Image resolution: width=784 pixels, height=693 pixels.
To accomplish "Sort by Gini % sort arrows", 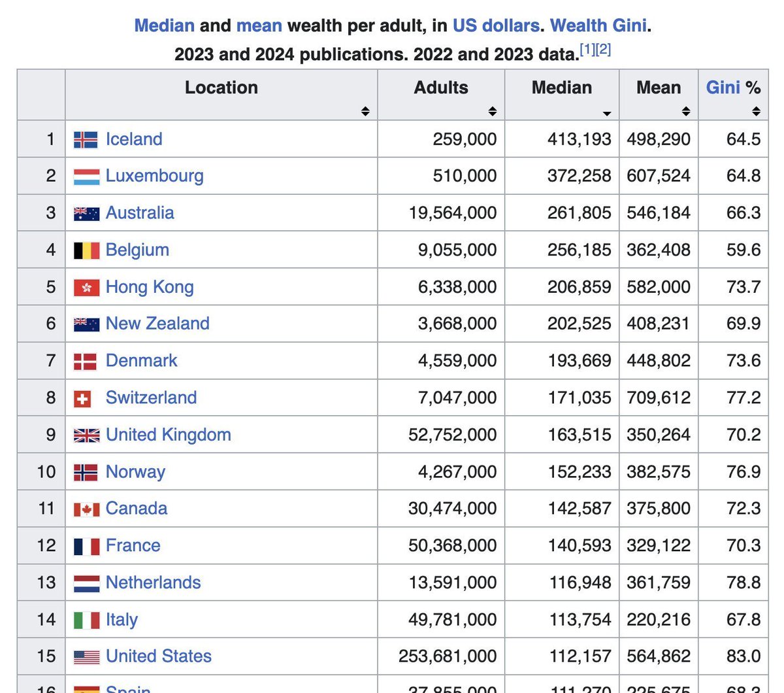I will (x=756, y=112).
